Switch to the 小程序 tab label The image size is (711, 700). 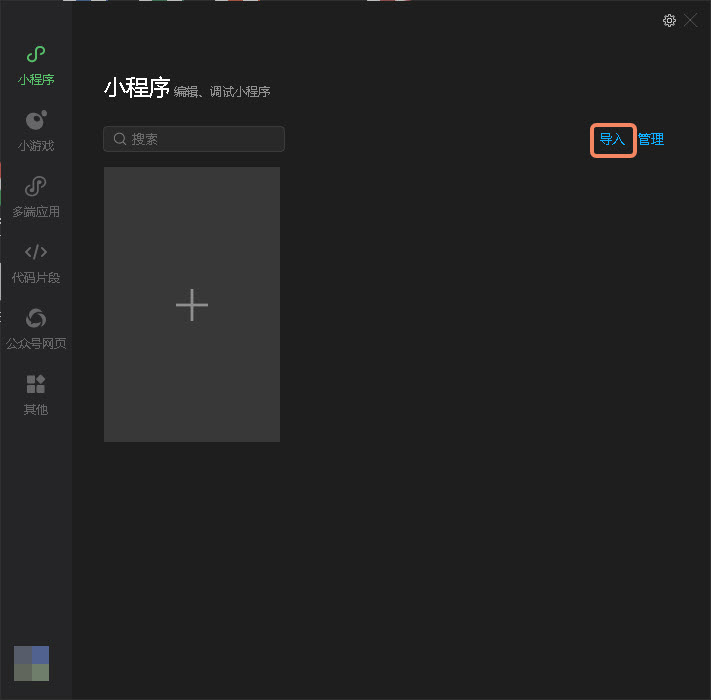[36, 80]
